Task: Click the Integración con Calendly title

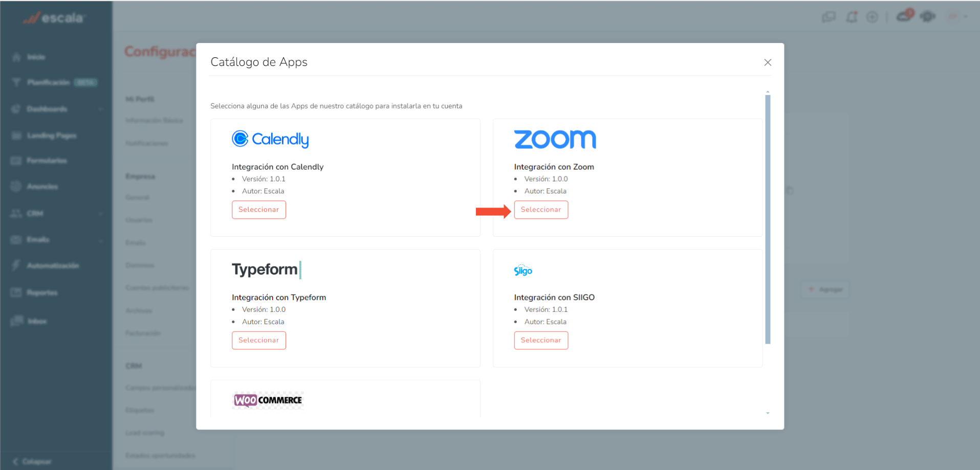Action: pyautogui.click(x=277, y=167)
